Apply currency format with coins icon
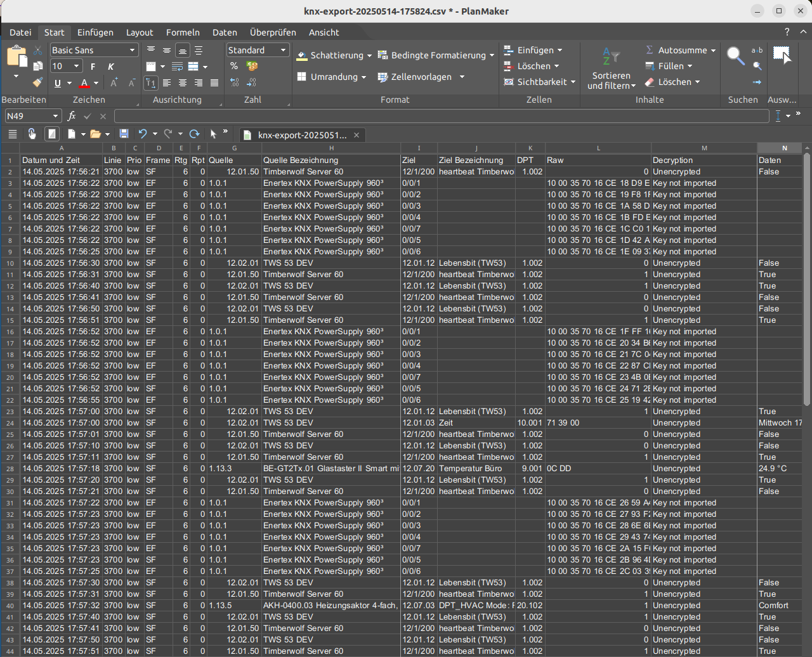Viewport: 812px width, 657px height. pos(252,66)
